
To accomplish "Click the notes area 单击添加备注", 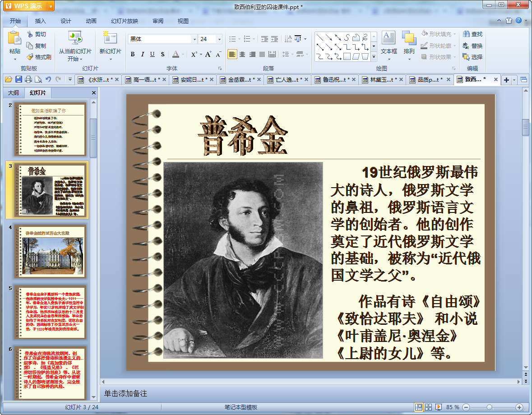I will (x=125, y=393).
